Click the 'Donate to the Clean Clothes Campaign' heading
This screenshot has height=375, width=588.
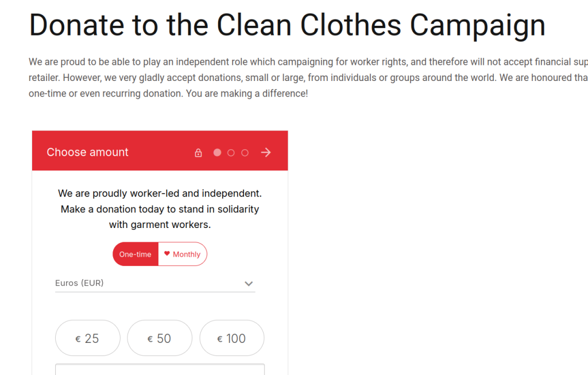287,25
